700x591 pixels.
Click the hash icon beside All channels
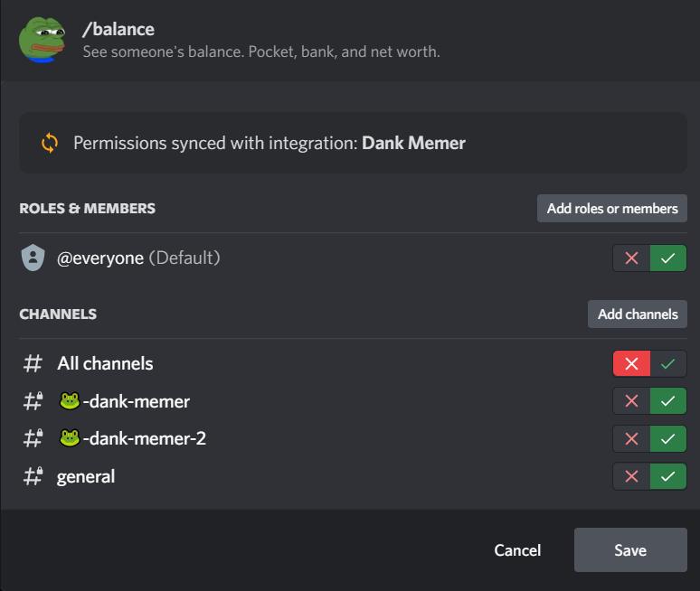point(33,364)
